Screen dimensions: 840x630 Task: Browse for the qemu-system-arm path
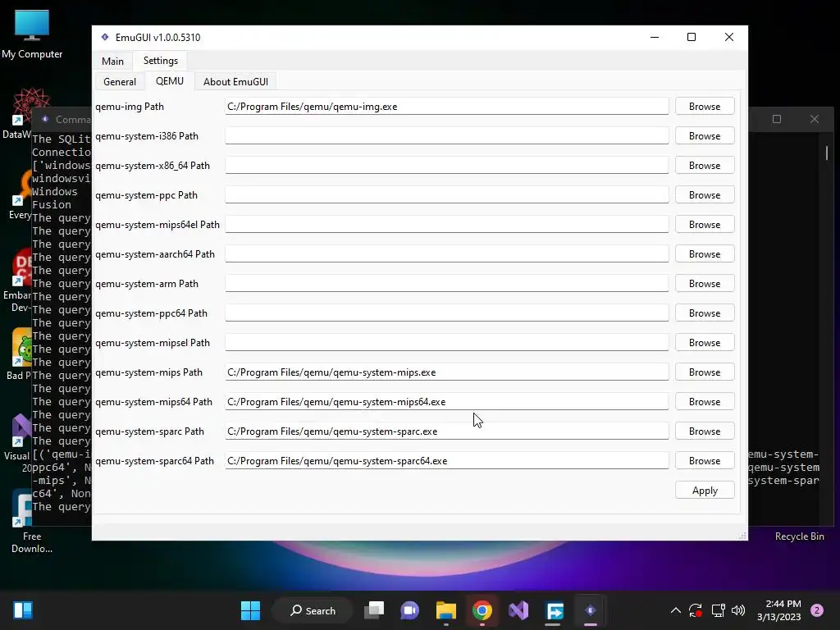pos(705,283)
